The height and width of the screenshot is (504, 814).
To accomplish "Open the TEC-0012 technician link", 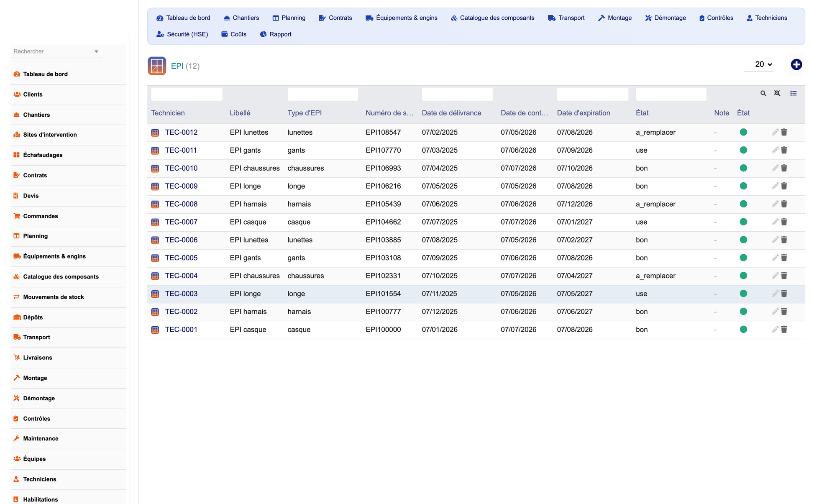I will [181, 132].
